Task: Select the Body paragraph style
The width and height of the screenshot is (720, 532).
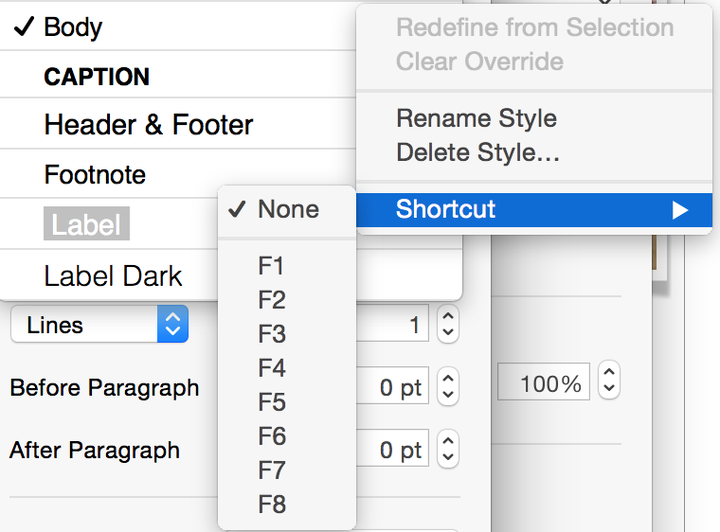Action: click(73, 27)
